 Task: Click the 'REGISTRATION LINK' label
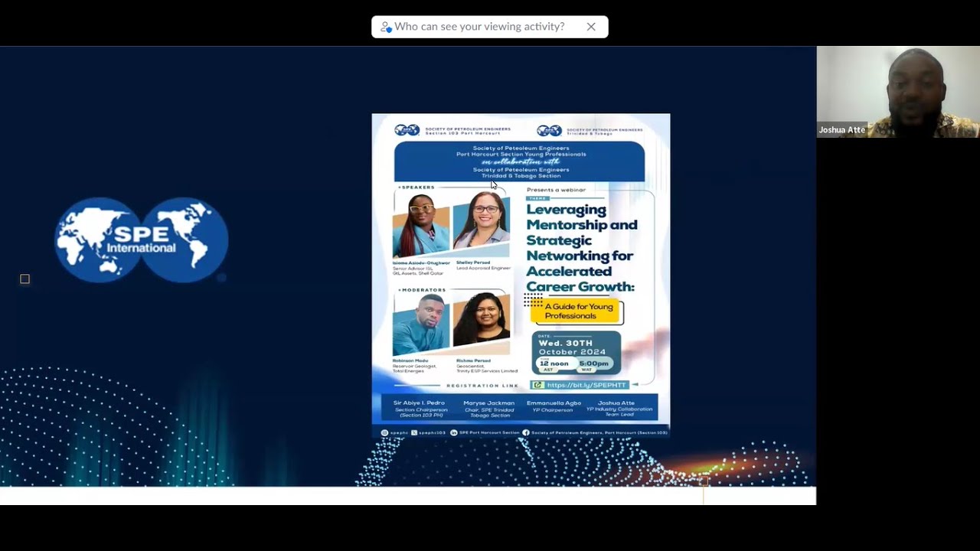click(x=482, y=386)
